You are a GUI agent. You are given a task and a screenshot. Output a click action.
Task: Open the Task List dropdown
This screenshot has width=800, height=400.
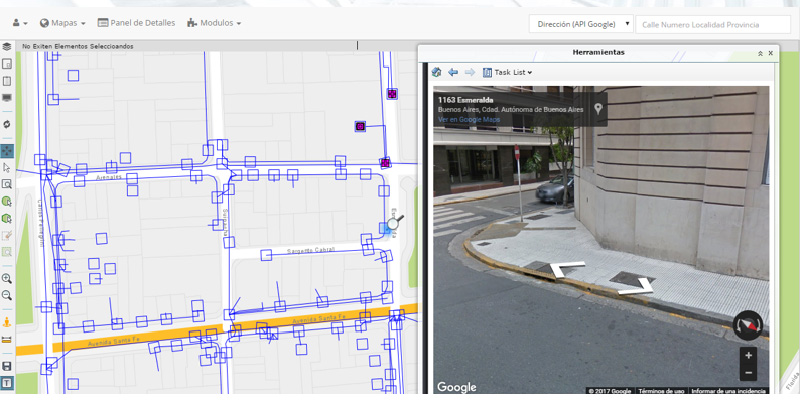click(x=507, y=72)
